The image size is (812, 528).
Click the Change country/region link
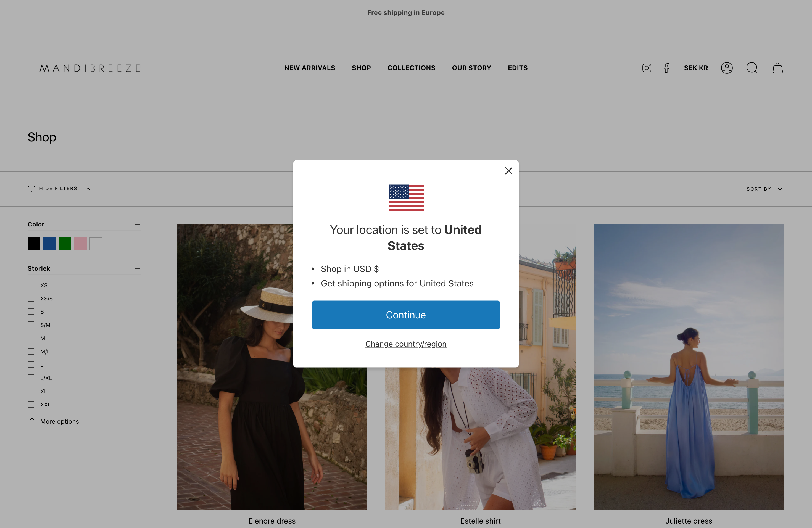pyautogui.click(x=406, y=344)
